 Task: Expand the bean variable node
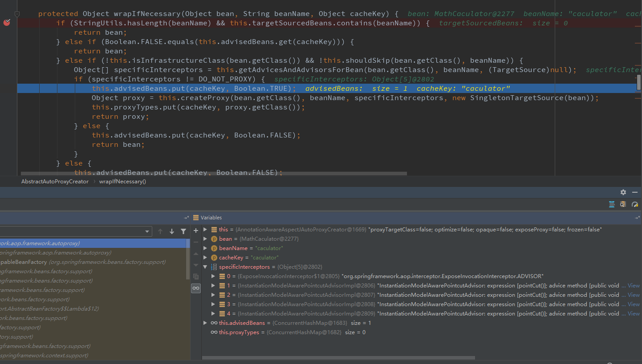click(205, 239)
